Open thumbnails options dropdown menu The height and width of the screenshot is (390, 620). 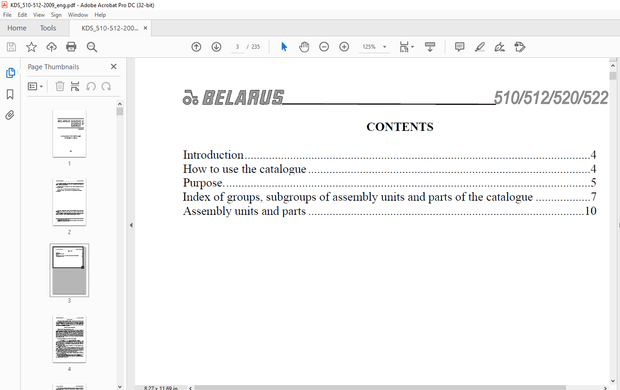[x=35, y=86]
